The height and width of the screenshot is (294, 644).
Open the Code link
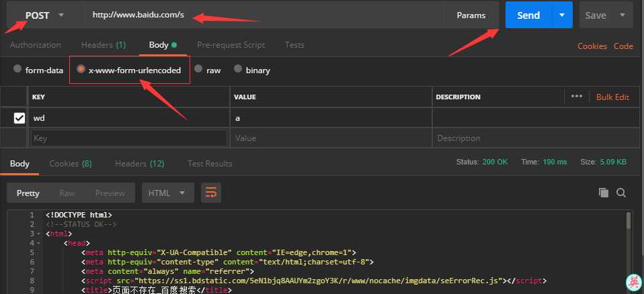point(623,46)
